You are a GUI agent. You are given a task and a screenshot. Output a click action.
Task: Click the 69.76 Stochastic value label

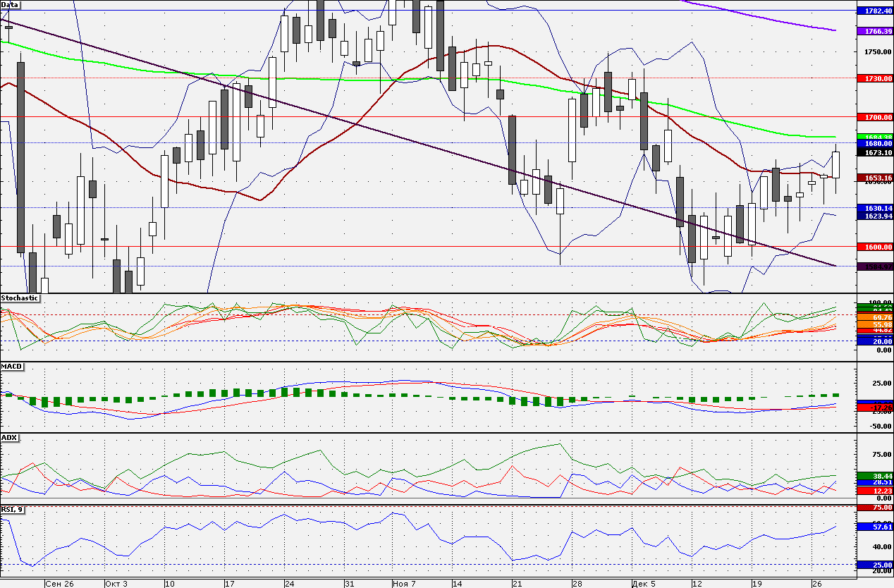pos(874,318)
